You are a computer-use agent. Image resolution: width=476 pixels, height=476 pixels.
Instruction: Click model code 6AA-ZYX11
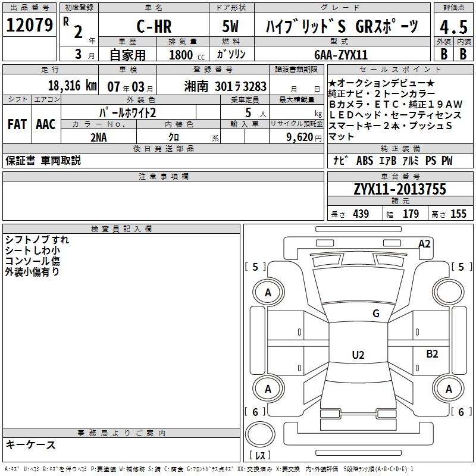(x=341, y=55)
